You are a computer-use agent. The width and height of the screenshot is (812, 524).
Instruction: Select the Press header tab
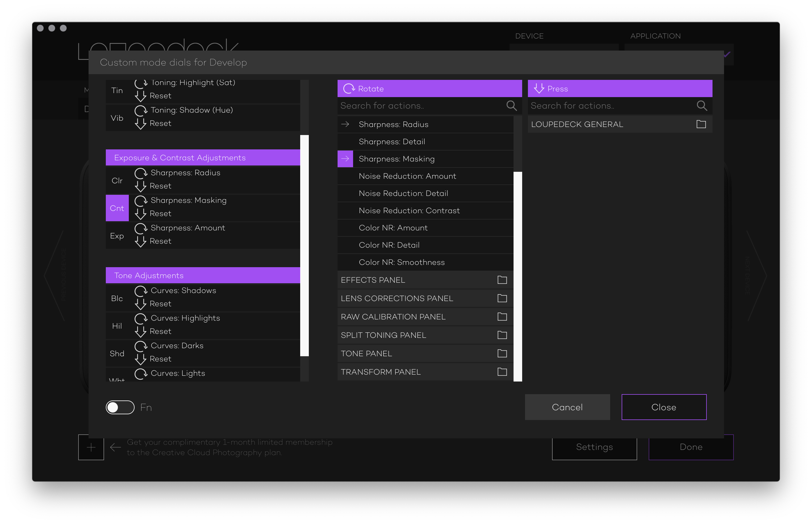coord(620,89)
